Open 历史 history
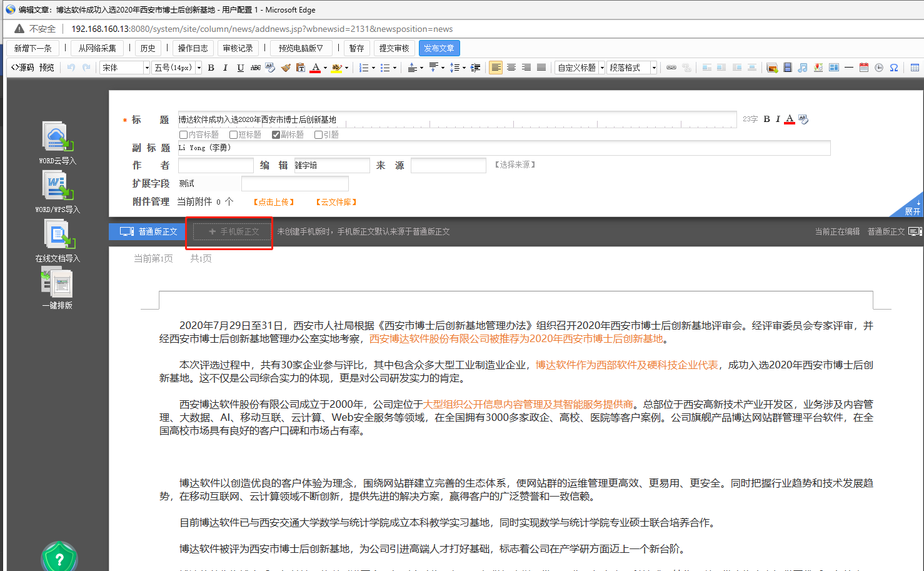This screenshot has width=924, height=571. pyautogui.click(x=148, y=48)
